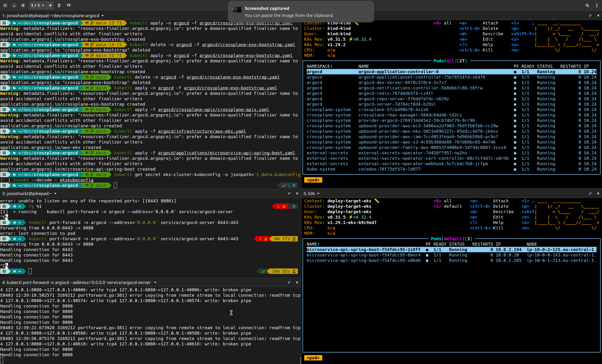Screen dimensions: 602x364
Task: Open the 1 / 1 session switcher dropdown
Action: [37, 5]
